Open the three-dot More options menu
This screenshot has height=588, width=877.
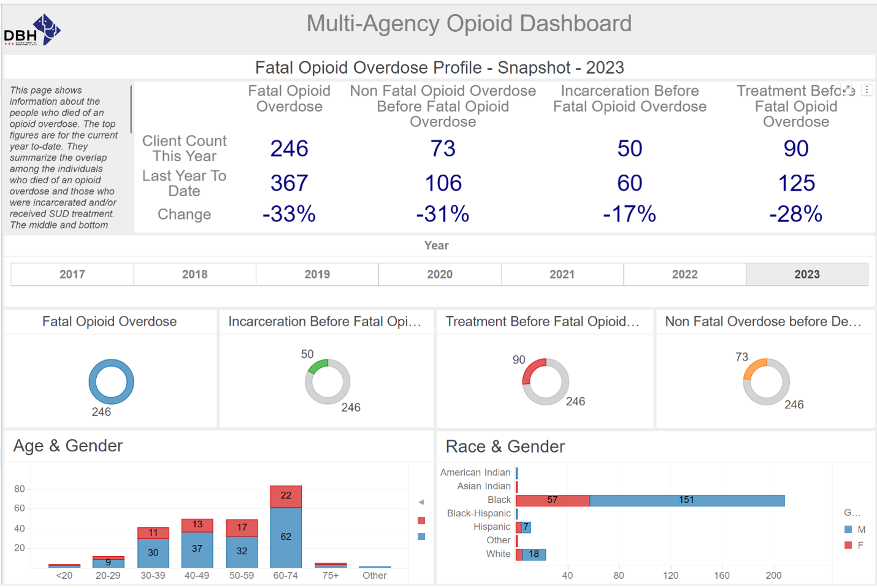(x=867, y=90)
